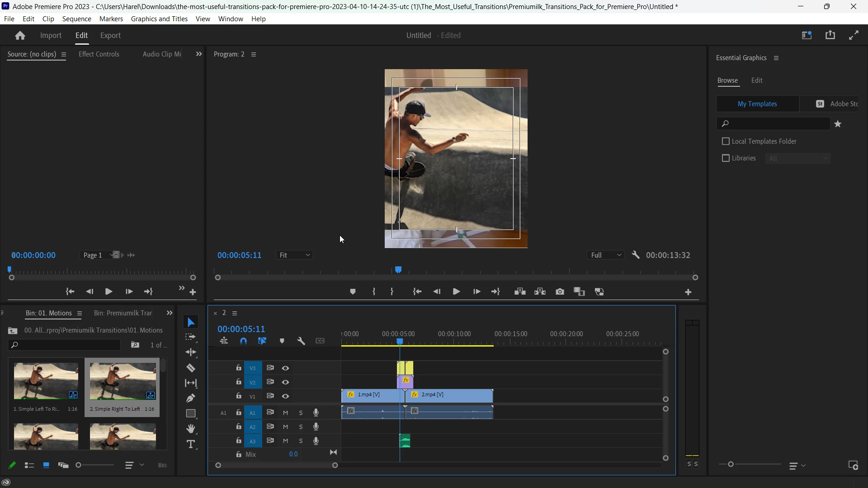
Task: Open the Fit zoom level dropdown
Action: pos(295,255)
